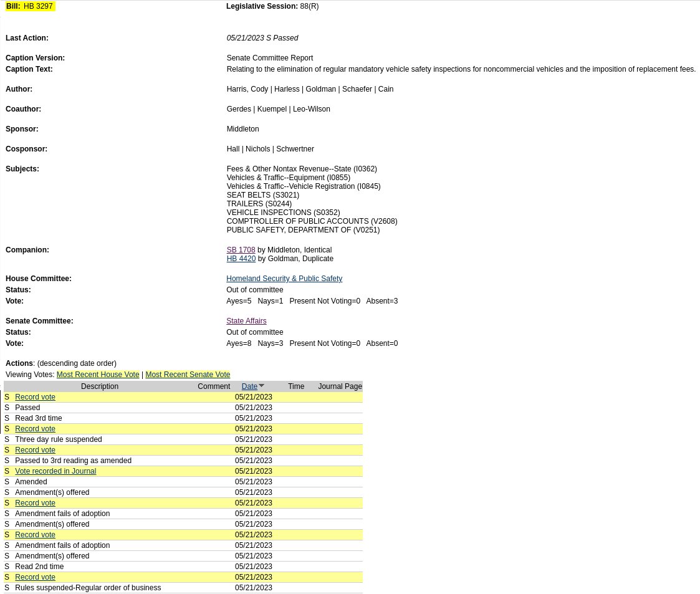Open Record vote above Passed to 3rd reading

[35, 450]
